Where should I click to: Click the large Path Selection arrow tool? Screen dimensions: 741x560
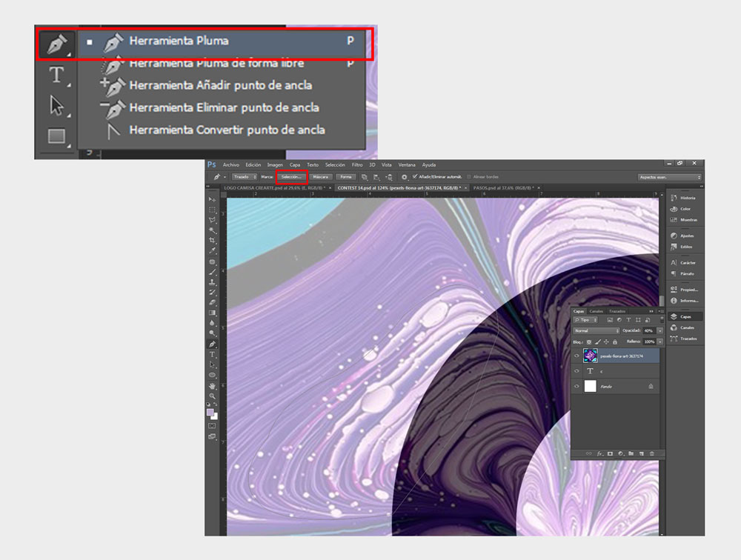coord(57,105)
